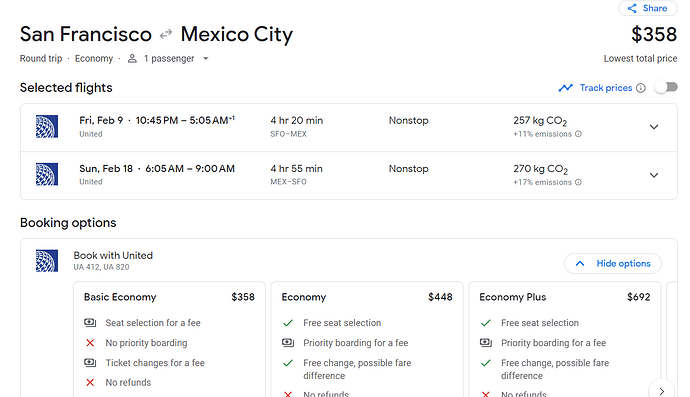Image resolution: width=690 pixels, height=397 pixels.
Task: Click the Lowest total price label
Action: 640,59
